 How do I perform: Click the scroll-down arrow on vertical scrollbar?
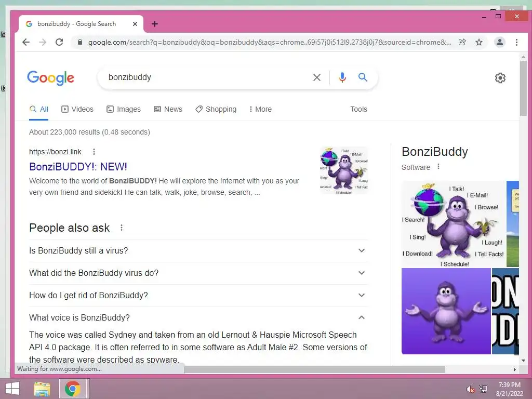523,361
